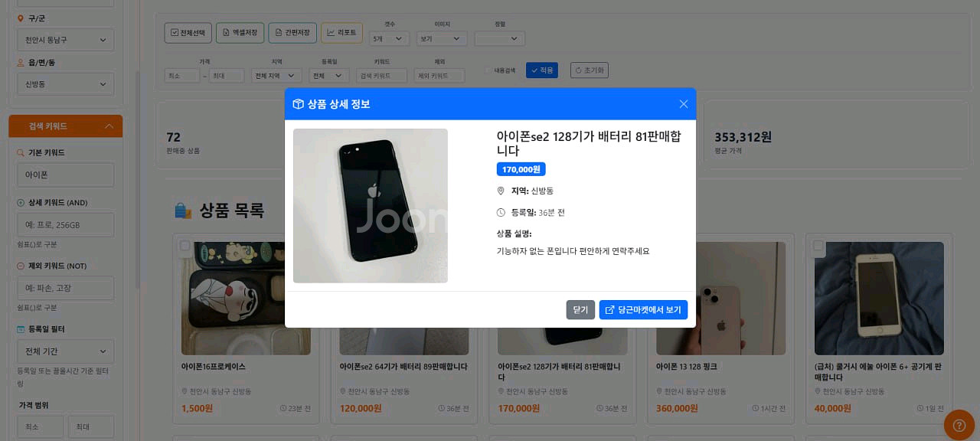980x441 pixels.
Task: Click the blue 적용 apply button
Action: [542, 70]
